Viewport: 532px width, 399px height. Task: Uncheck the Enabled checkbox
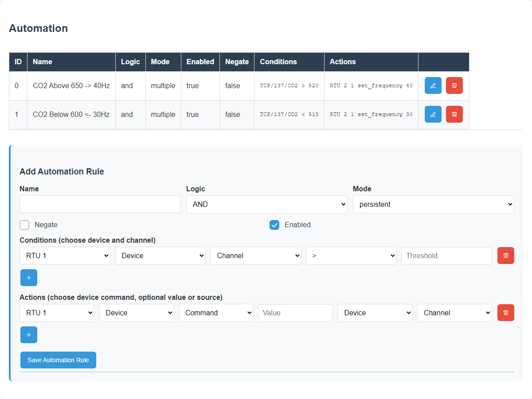pos(274,225)
